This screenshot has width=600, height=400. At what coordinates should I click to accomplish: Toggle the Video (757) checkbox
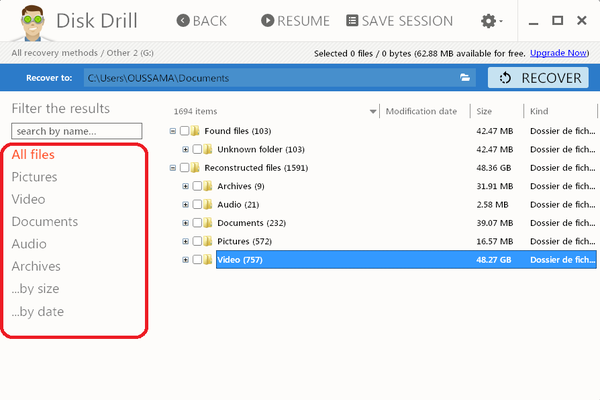197,260
